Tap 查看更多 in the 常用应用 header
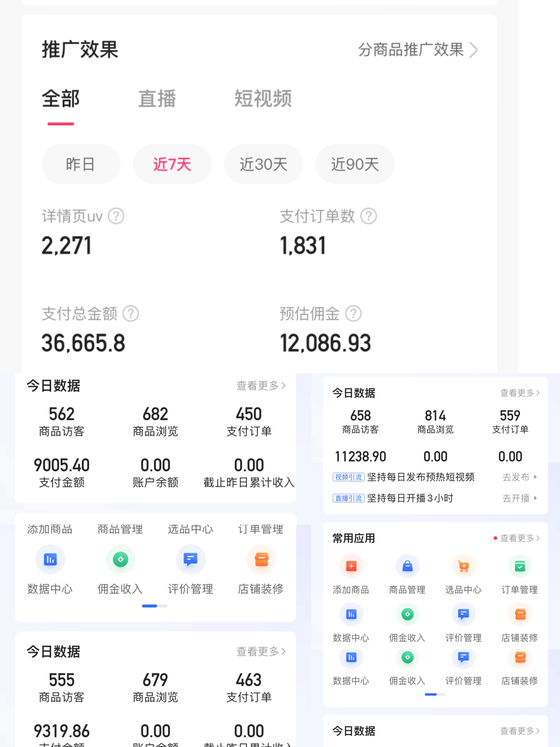 (x=520, y=538)
